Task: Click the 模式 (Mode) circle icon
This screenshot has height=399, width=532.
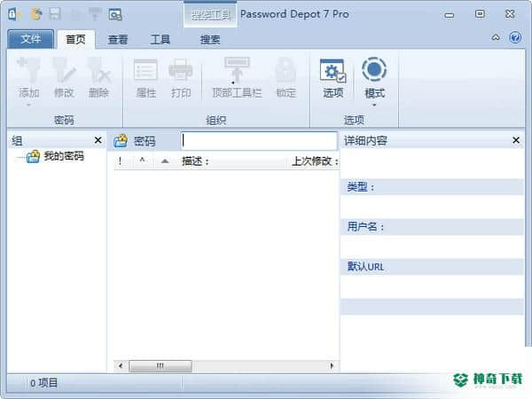Action: tap(374, 69)
